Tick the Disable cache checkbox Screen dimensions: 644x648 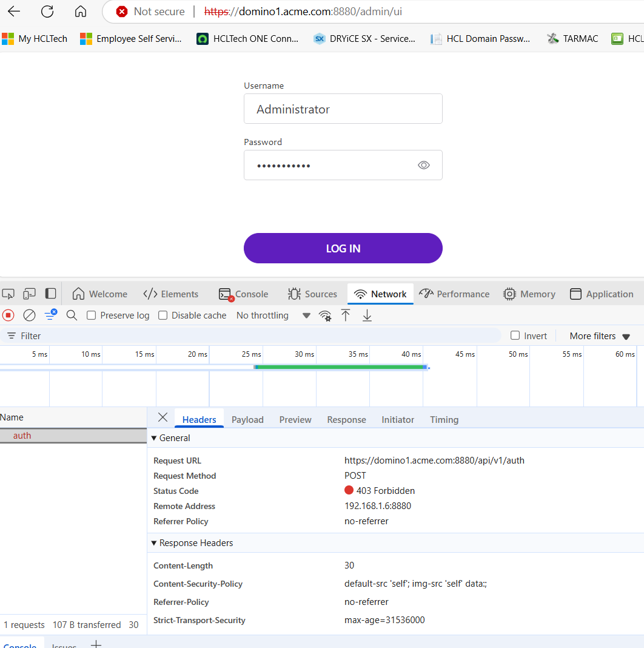point(163,316)
